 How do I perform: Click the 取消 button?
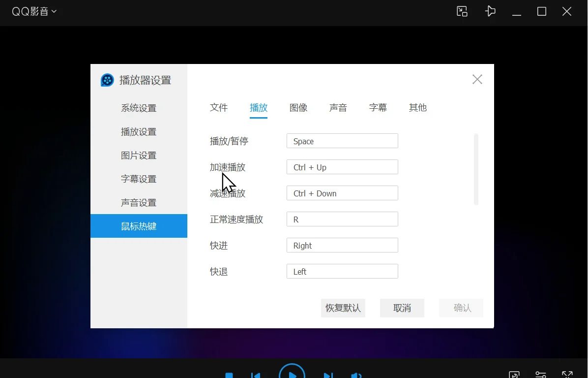(x=402, y=308)
